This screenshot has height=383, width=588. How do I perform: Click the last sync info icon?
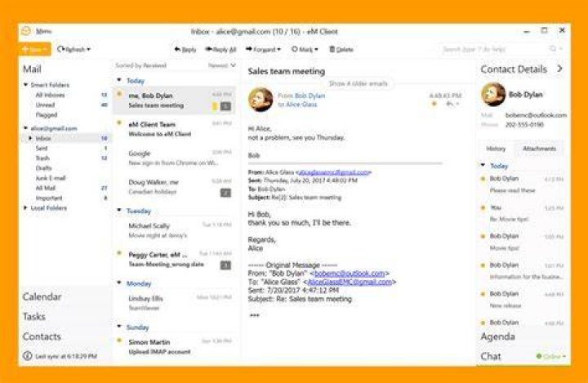click(28, 355)
